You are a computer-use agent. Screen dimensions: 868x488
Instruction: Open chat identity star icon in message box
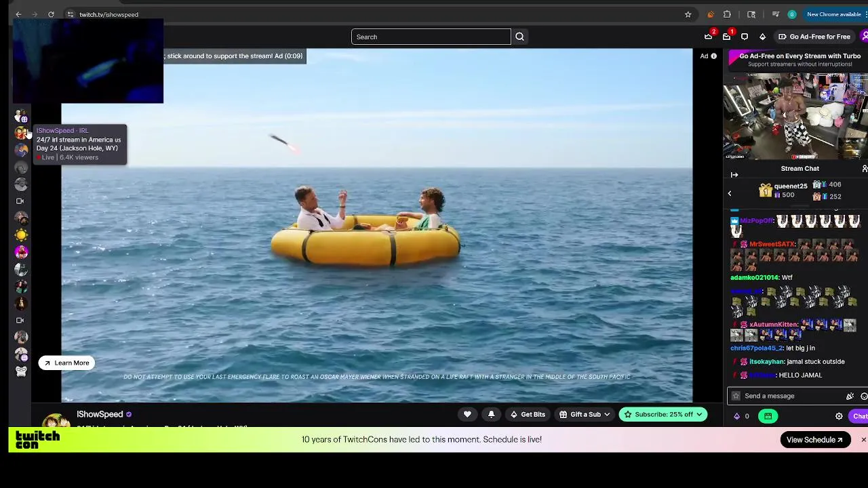pos(736,396)
